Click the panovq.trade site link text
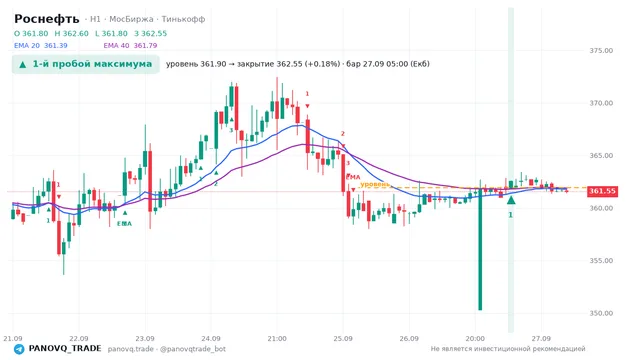640x360 pixels. (x=131, y=349)
